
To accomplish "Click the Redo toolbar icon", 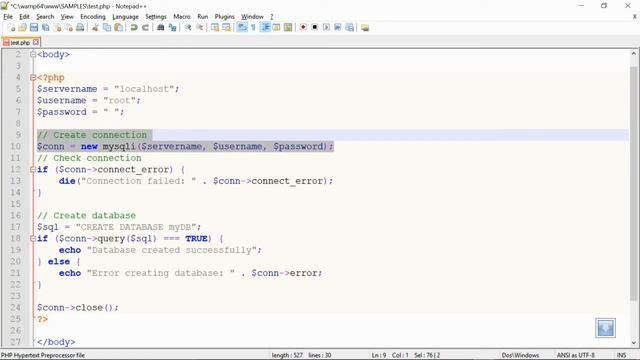I will tap(145, 28).
